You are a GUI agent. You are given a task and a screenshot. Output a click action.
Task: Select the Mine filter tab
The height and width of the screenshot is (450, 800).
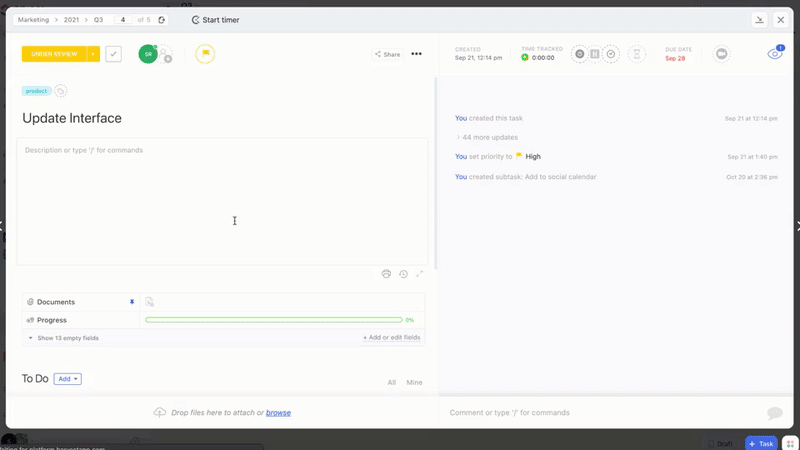pos(414,382)
